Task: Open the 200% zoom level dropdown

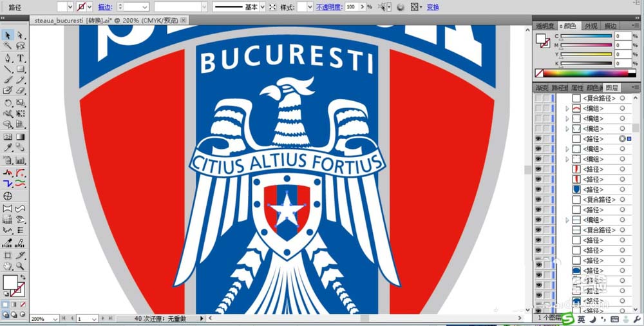Action: tap(56, 319)
